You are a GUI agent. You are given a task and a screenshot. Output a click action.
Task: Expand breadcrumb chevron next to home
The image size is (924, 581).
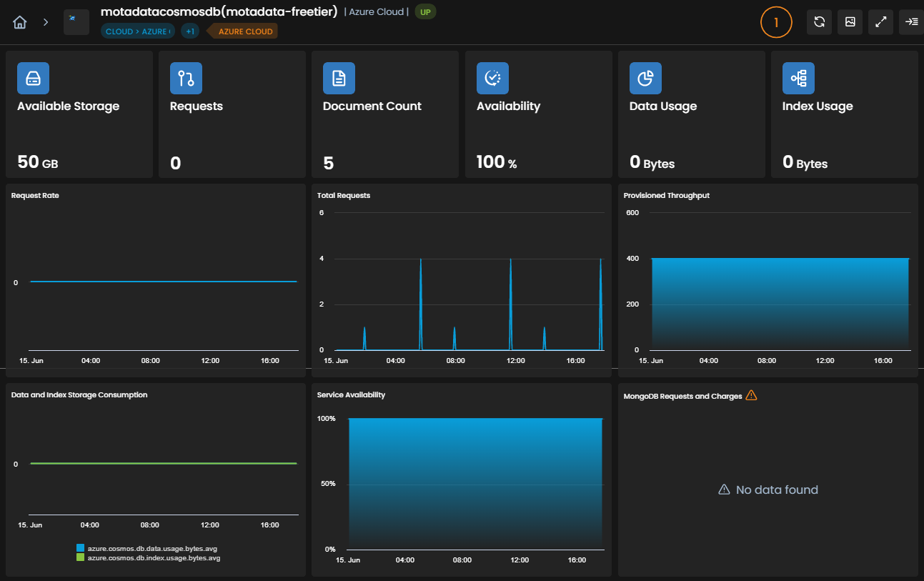pos(46,22)
